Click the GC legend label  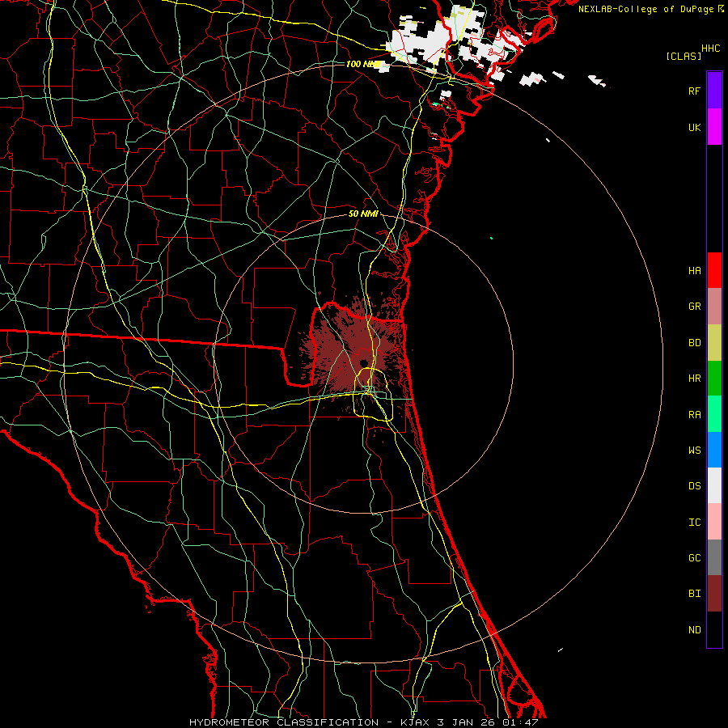click(694, 558)
